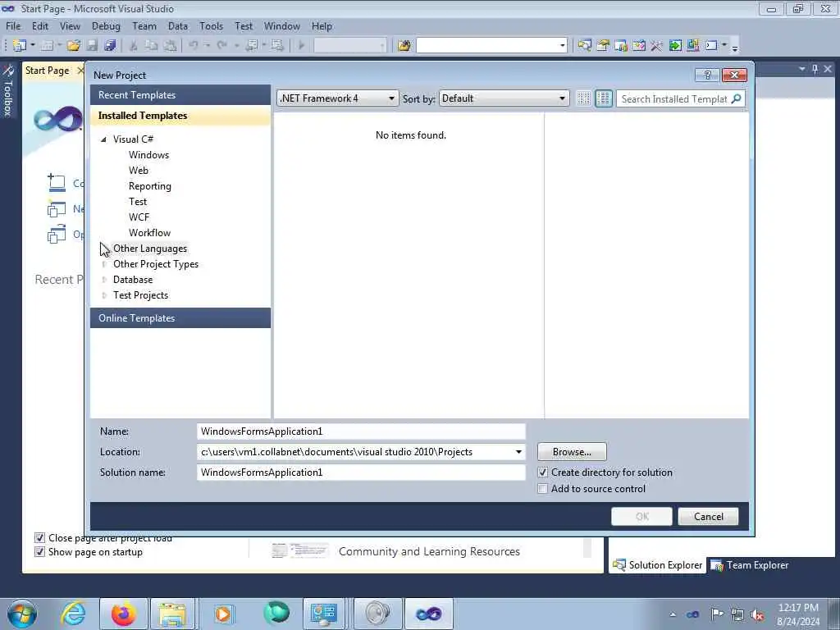
Task: Click the Open File toolbar icon
Action: [x=73, y=46]
